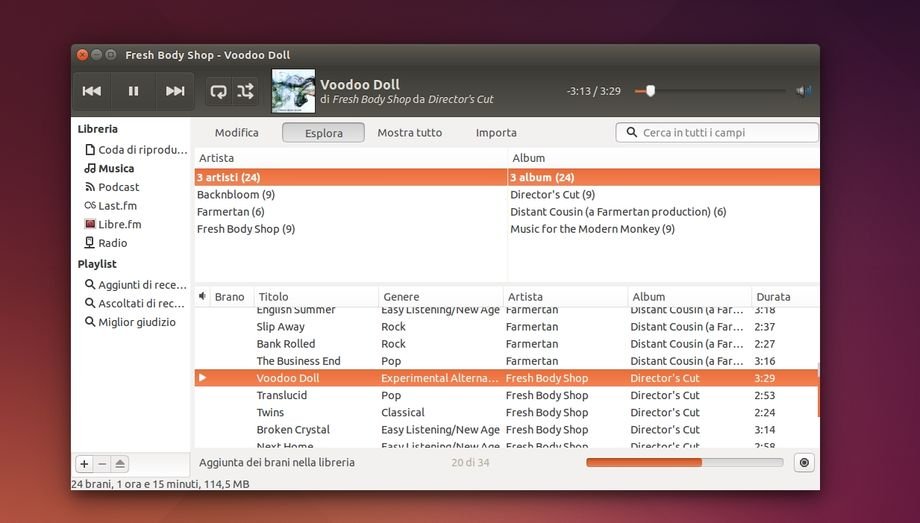Click the volume speaker icon
920x523 pixels.
click(x=803, y=91)
